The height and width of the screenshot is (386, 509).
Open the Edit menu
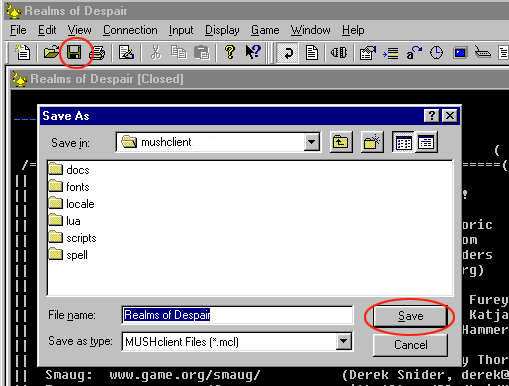pyautogui.click(x=47, y=30)
